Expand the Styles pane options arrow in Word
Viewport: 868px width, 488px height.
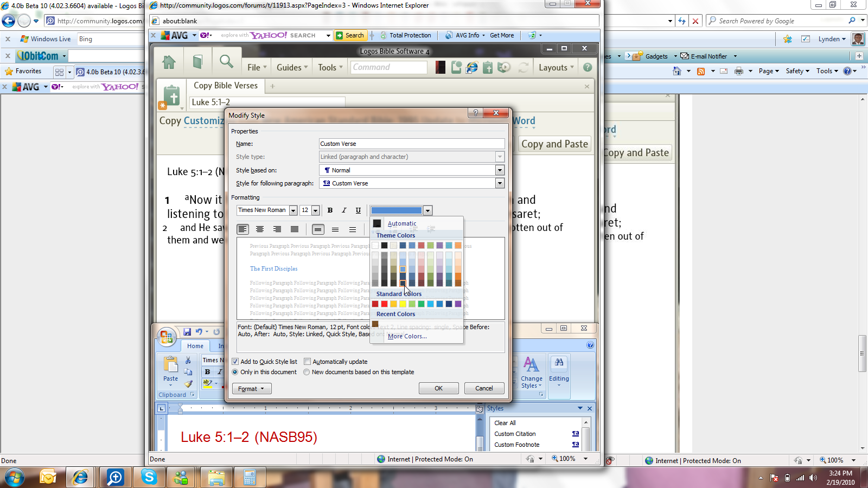tap(580, 408)
